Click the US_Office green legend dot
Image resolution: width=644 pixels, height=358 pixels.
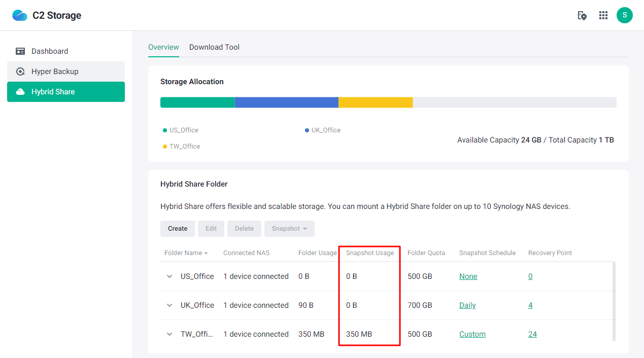pos(164,130)
